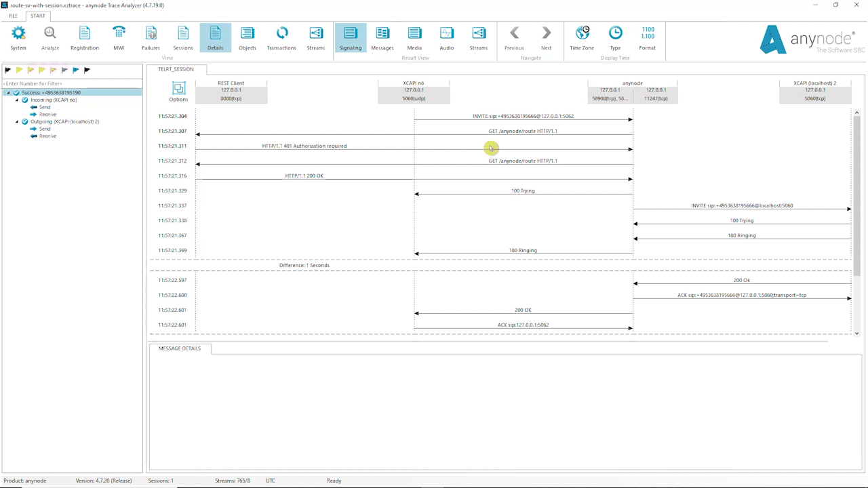
Task: Collapse the Outgoing (XCAPI (localhost) 2) node
Action: click(x=17, y=122)
